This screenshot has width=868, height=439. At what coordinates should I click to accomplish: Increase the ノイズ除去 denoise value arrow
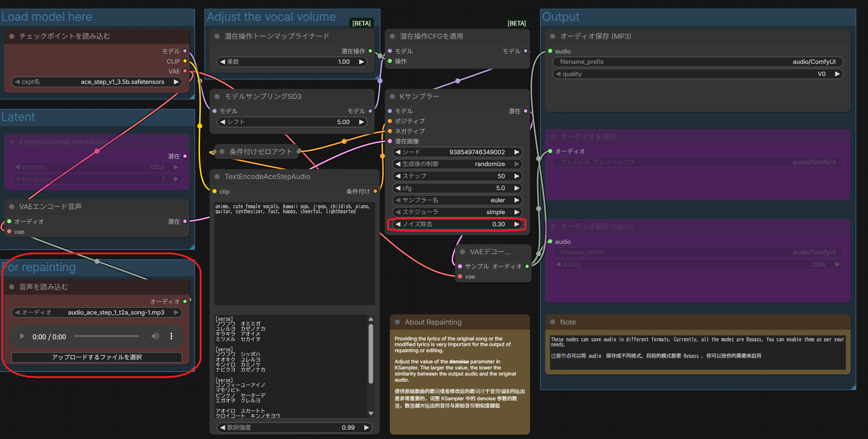pyautogui.click(x=517, y=224)
